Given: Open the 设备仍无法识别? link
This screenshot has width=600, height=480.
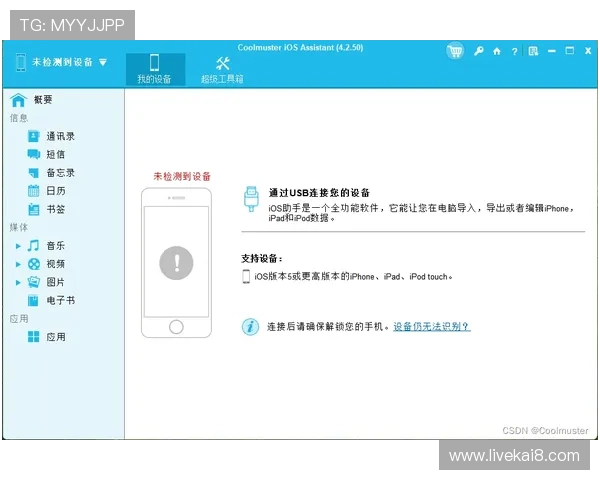Looking at the screenshot, I should tap(432, 327).
